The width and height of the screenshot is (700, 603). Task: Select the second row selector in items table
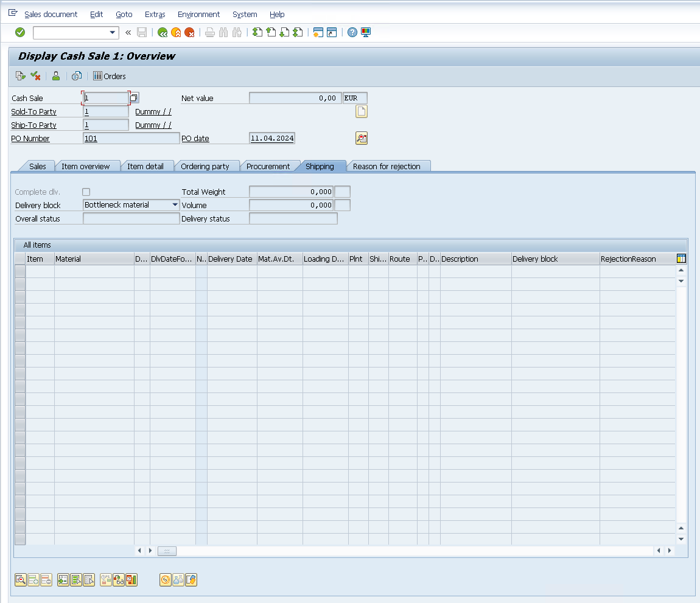tap(20, 284)
